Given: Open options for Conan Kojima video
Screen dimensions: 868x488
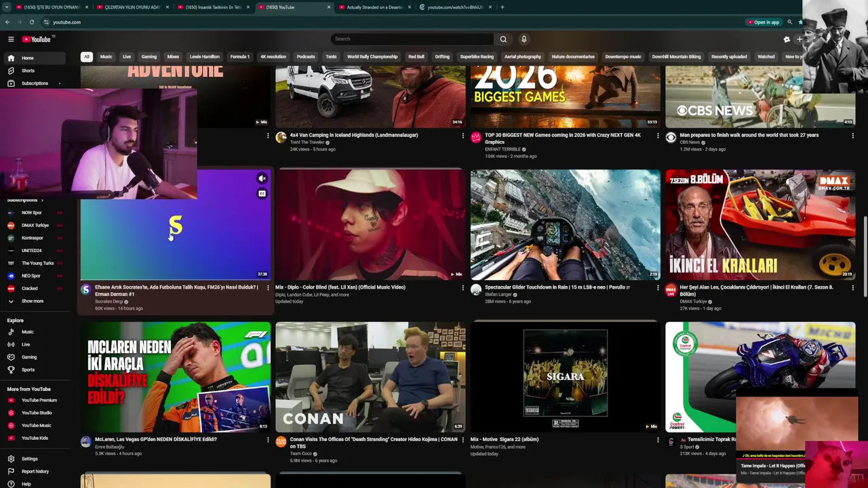Looking at the screenshot, I should (x=463, y=440).
